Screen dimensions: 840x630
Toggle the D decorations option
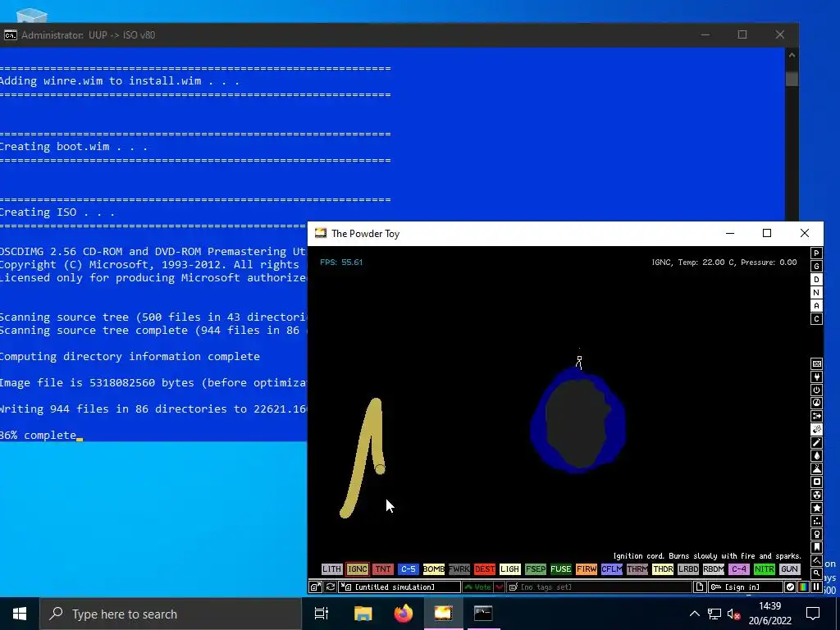[x=816, y=280]
